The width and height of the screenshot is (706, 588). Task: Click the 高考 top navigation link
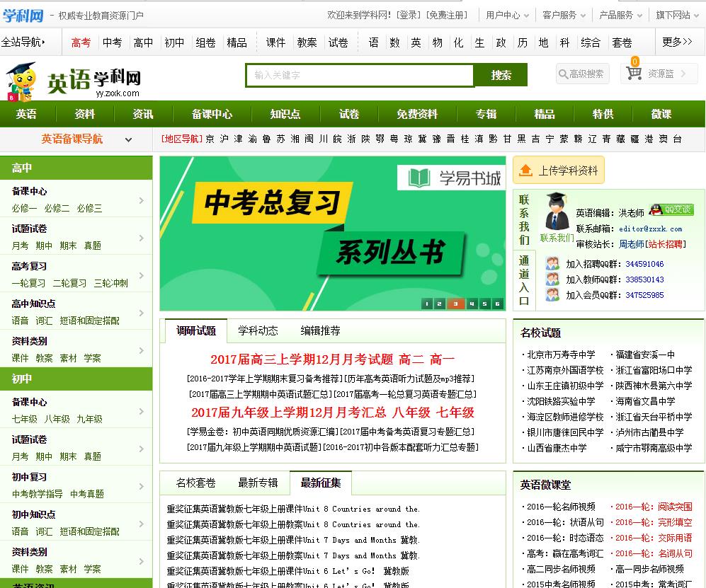tap(81, 42)
